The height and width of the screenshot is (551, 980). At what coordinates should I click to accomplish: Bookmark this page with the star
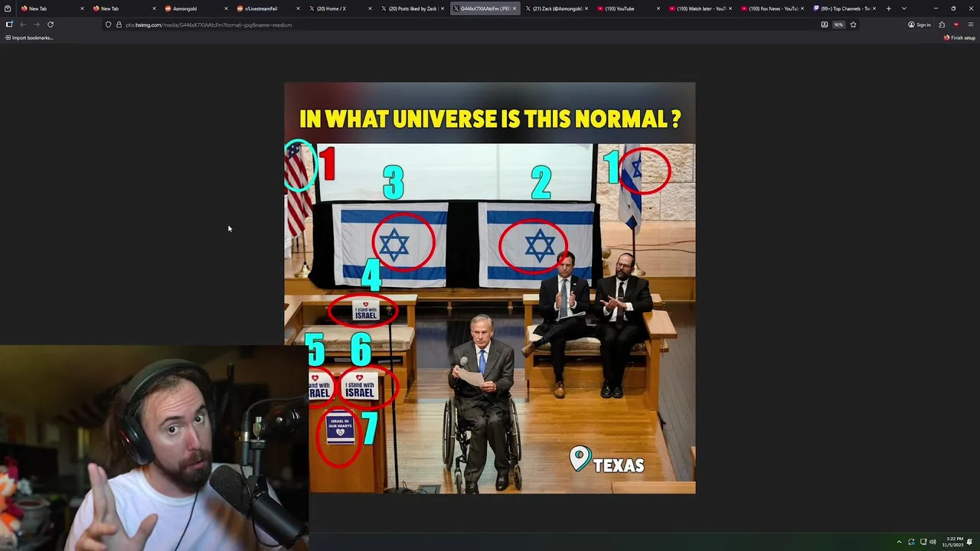[x=853, y=24]
